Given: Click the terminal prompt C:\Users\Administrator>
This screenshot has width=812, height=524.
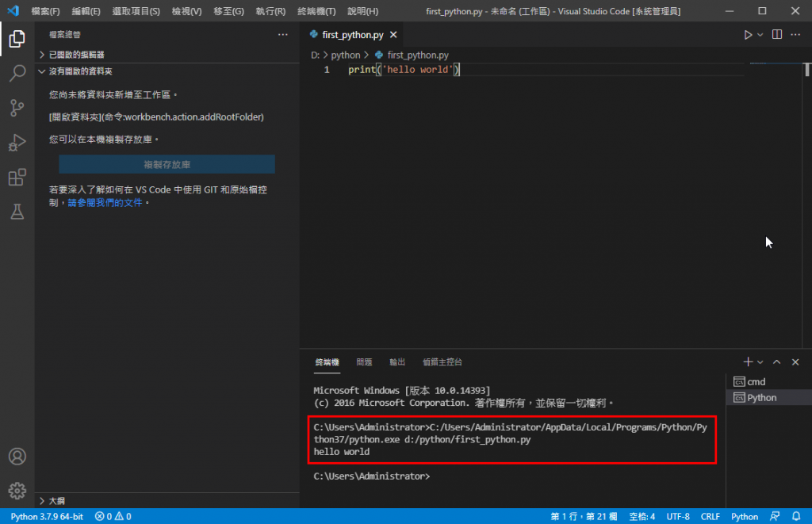Looking at the screenshot, I should 371,476.
